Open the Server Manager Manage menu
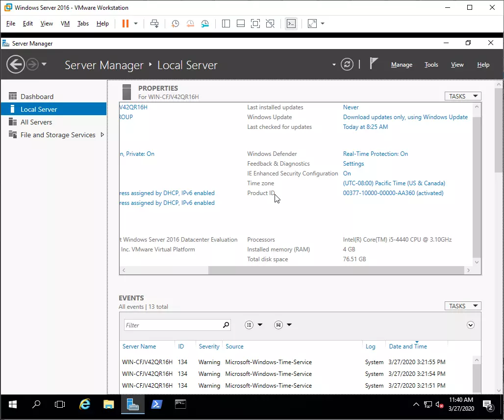 point(402,65)
